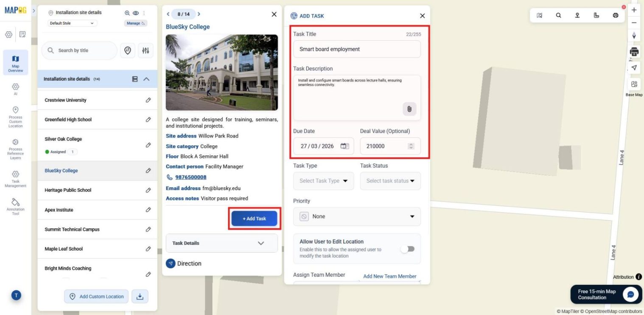Open the Task Management panel
The height and width of the screenshot is (315, 644).
click(15, 178)
